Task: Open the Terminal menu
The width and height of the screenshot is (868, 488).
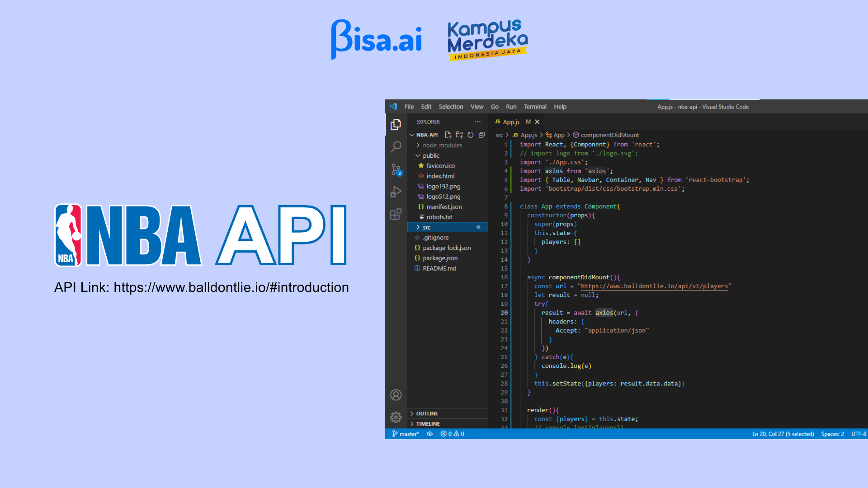Action: click(535, 107)
